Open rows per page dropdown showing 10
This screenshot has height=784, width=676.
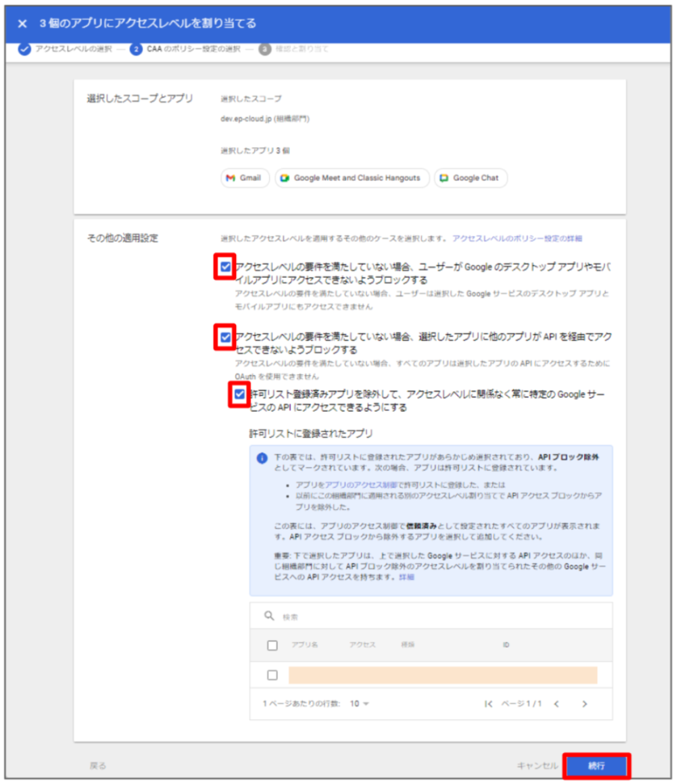click(x=360, y=704)
